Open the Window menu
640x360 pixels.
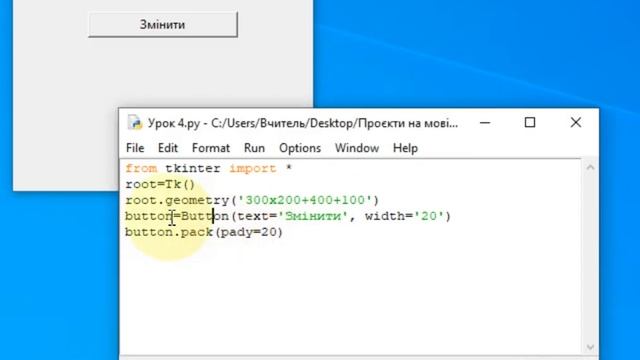point(357,148)
